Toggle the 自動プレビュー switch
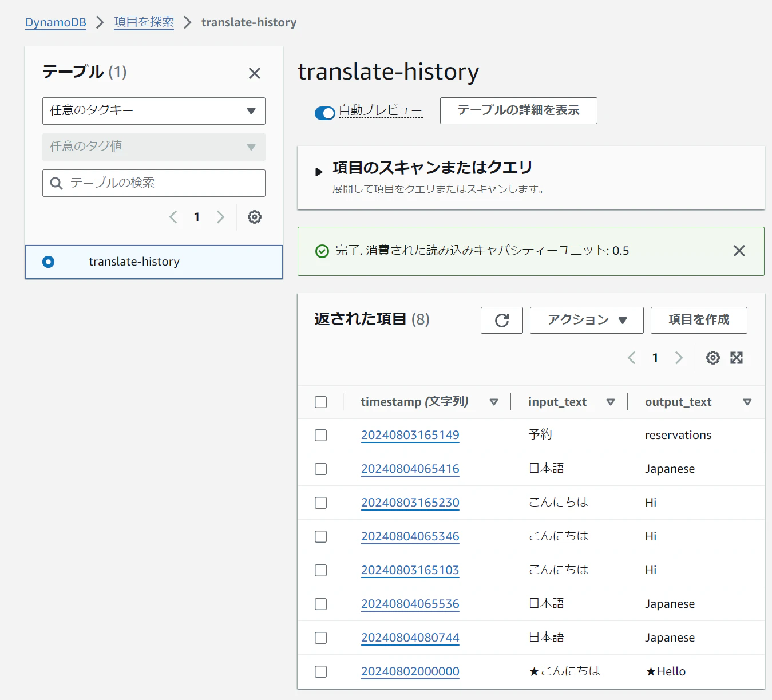The width and height of the screenshot is (772, 700). pos(324,113)
